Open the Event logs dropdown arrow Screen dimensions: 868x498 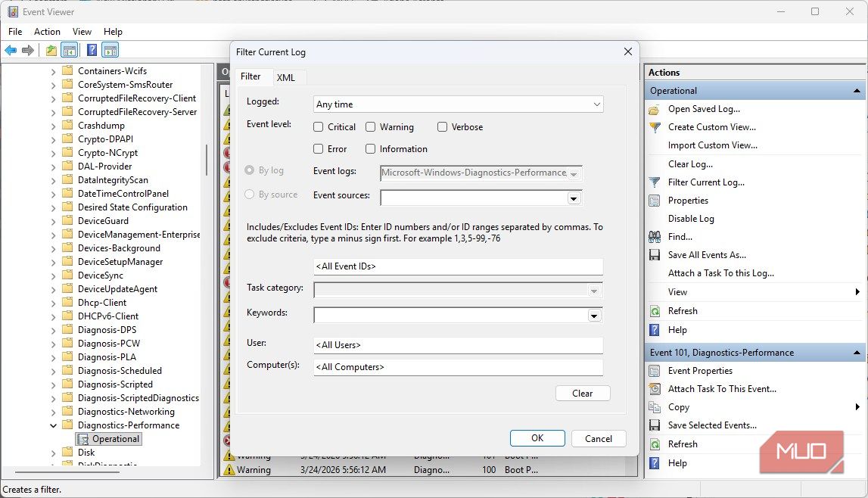click(574, 173)
